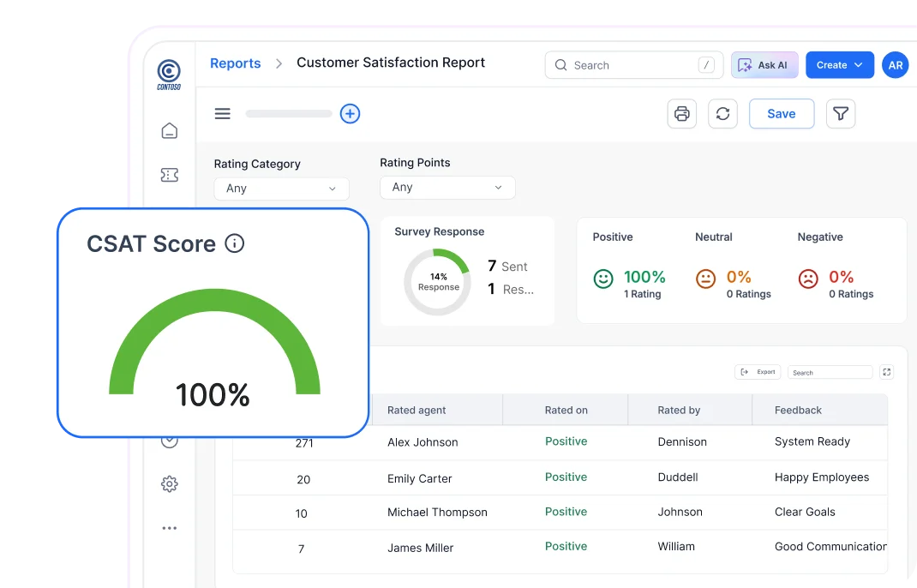Click the plus icon to add a view

pos(350,113)
